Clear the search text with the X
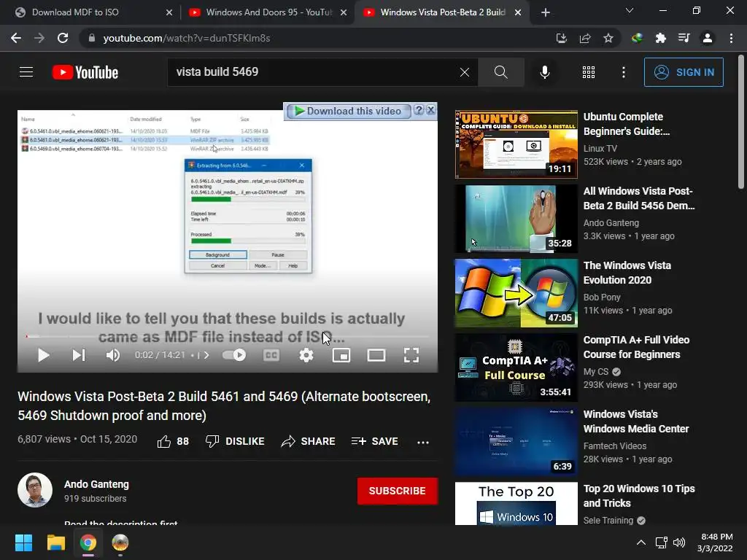Viewport: 747px width, 560px height. click(465, 72)
